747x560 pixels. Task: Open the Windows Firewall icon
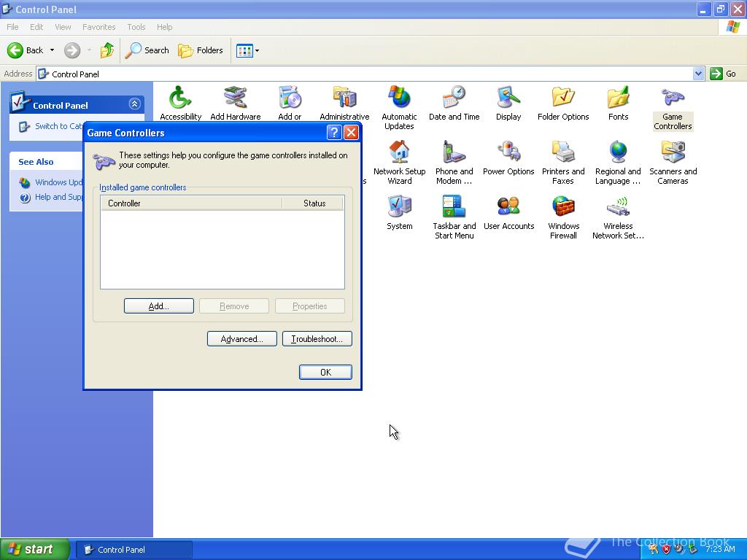click(563, 217)
